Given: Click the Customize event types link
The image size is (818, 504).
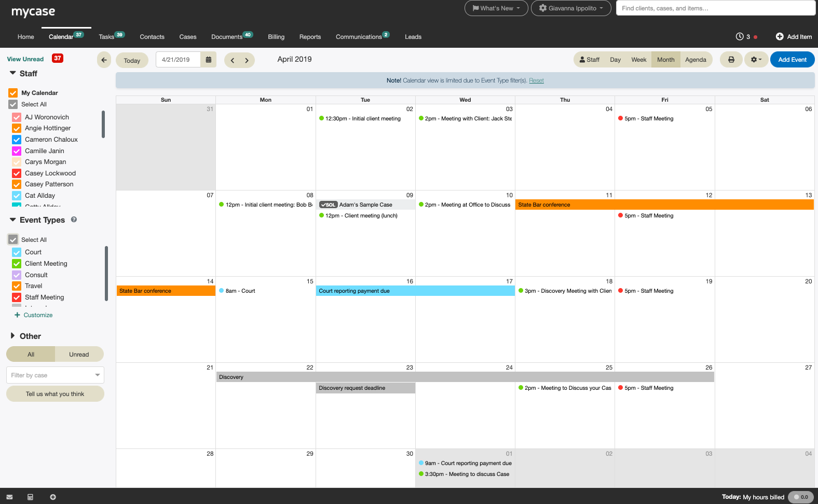Looking at the screenshot, I should [38, 315].
